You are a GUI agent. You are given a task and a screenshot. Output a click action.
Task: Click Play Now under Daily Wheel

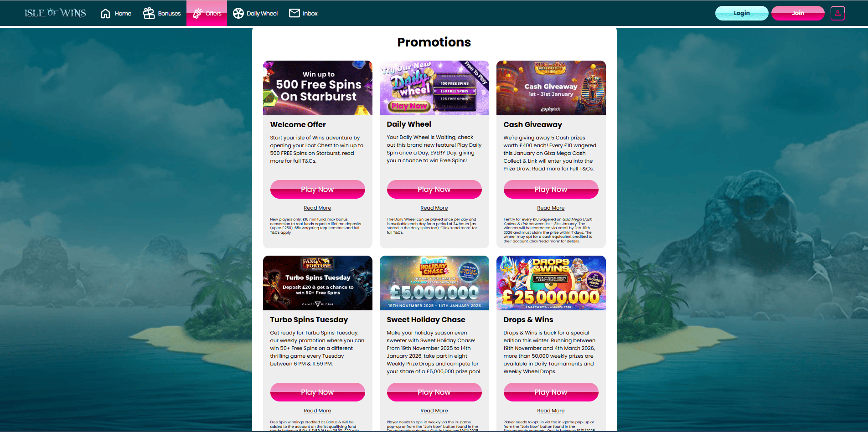pos(434,189)
